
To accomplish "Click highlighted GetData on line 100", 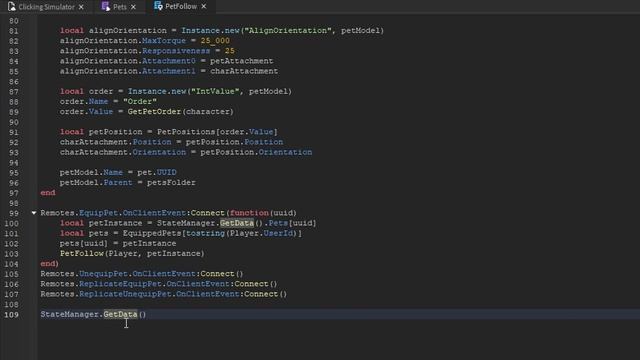I will coord(237,223).
